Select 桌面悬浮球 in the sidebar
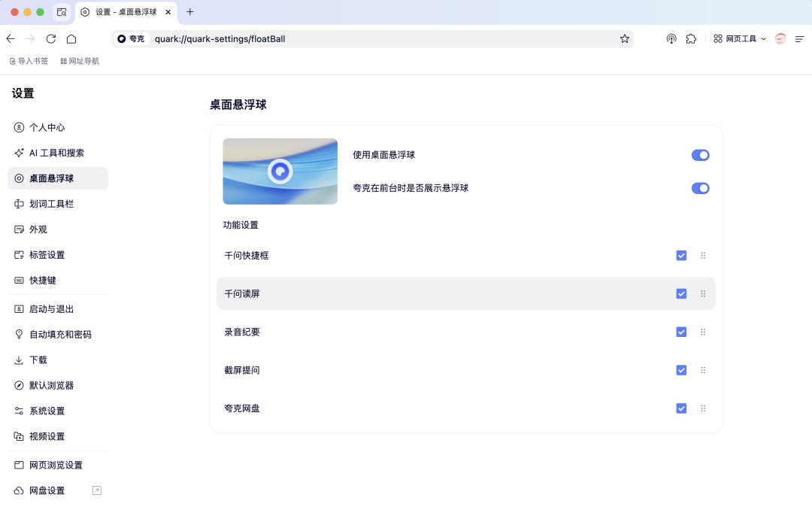Viewport: 812px width, 516px height. point(58,178)
